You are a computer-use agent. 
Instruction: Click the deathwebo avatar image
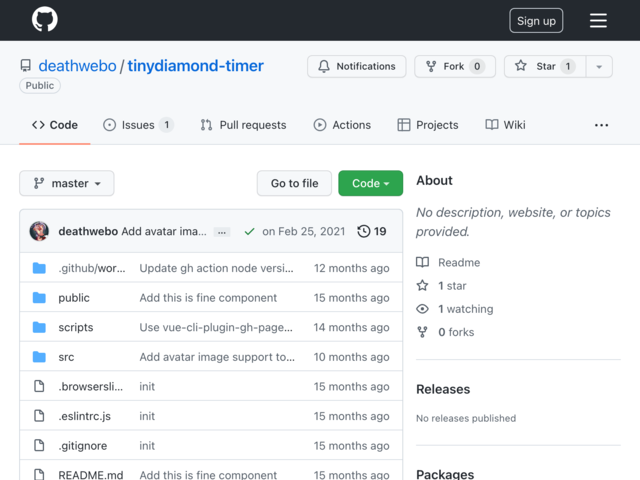point(40,231)
